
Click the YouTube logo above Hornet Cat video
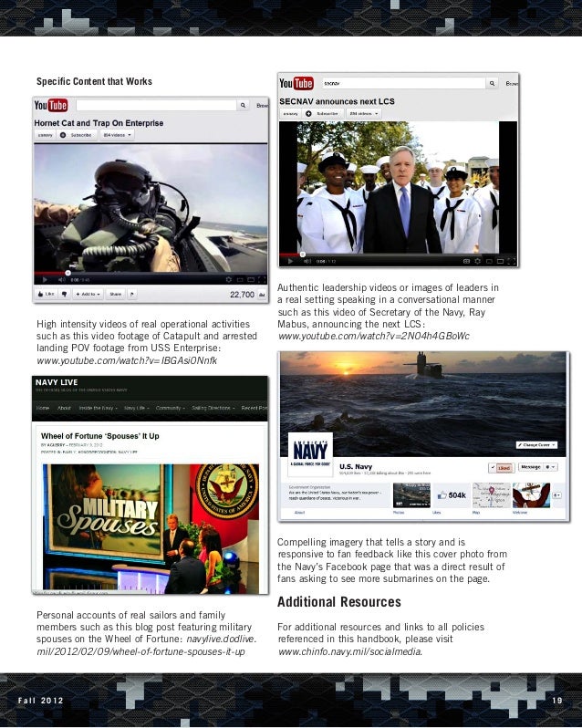(51, 106)
